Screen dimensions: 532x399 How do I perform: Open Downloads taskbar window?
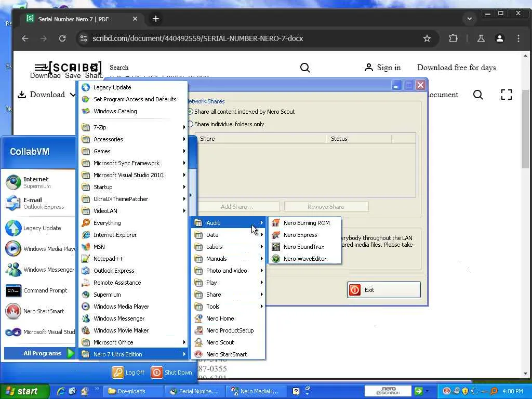(x=133, y=391)
